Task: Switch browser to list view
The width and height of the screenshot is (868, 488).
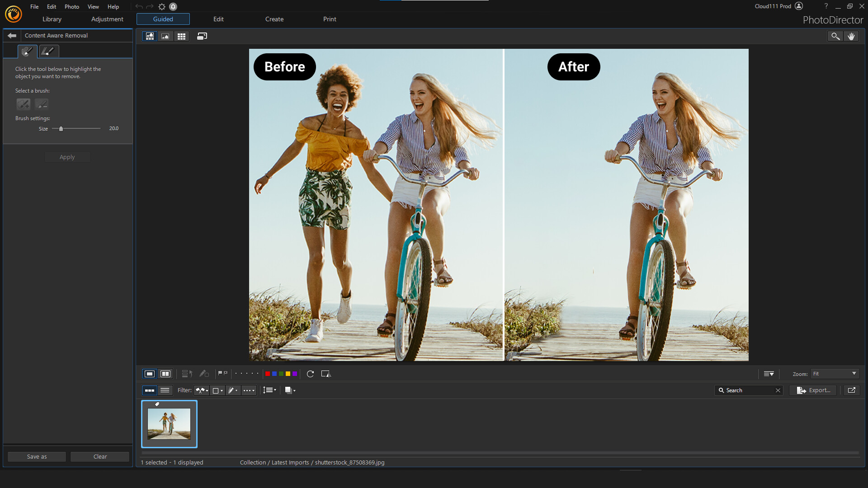Action: click(x=165, y=390)
